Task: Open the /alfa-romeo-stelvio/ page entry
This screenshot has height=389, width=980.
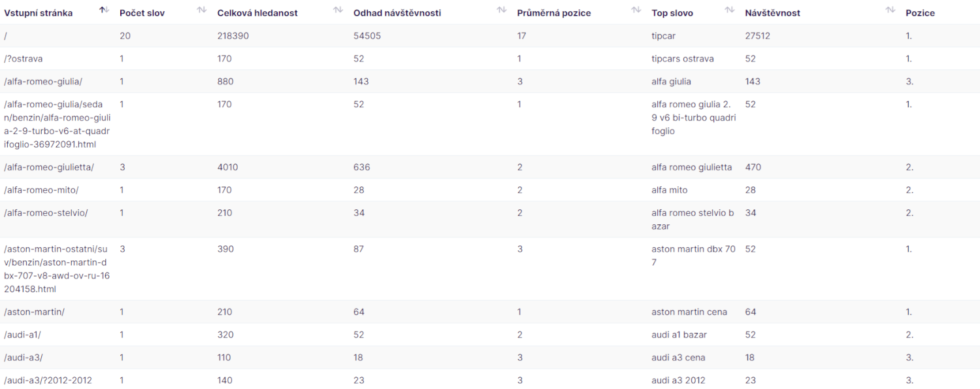Action: pyautogui.click(x=46, y=213)
